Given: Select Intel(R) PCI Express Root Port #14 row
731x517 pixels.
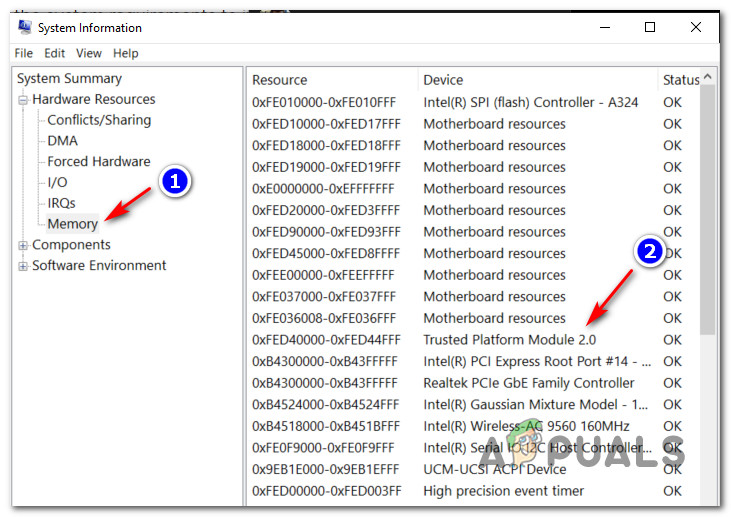Looking at the screenshot, I should (x=474, y=362).
